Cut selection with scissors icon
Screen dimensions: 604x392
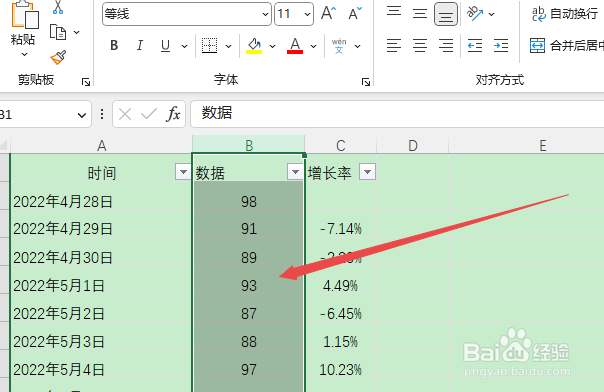click(58, 7)
